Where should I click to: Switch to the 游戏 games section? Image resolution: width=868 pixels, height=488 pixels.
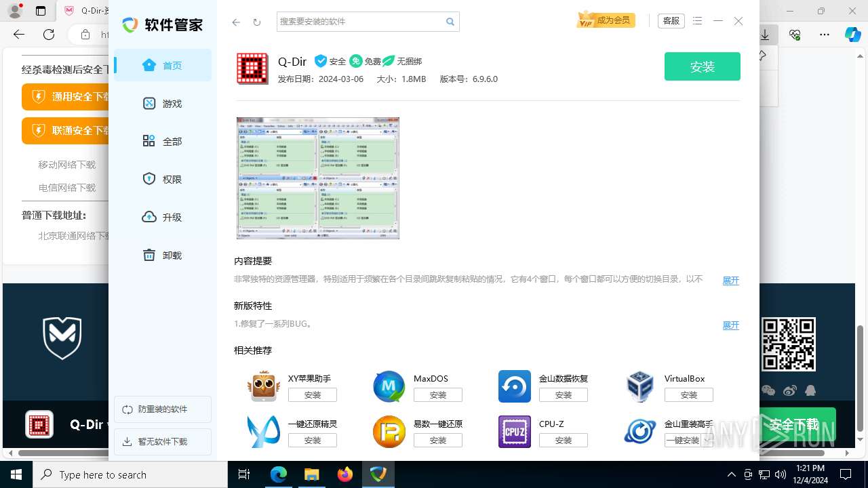coord(163,104)
